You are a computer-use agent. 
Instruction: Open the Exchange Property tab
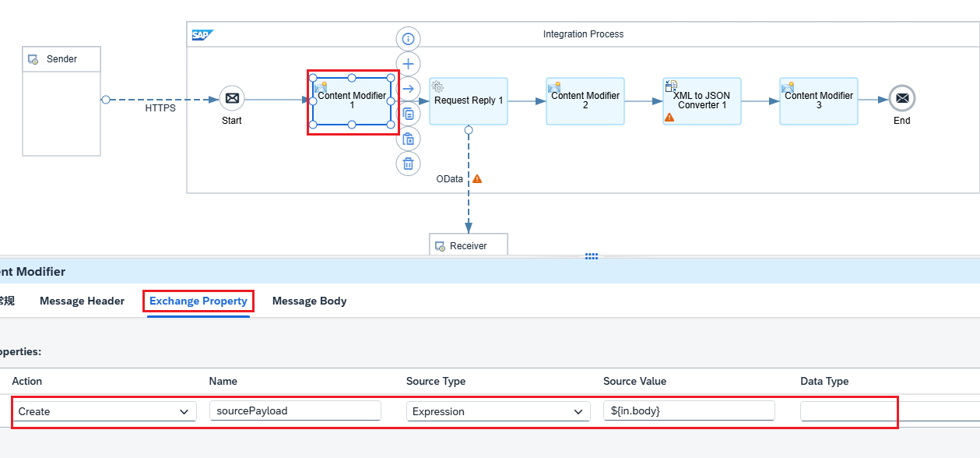198,301
